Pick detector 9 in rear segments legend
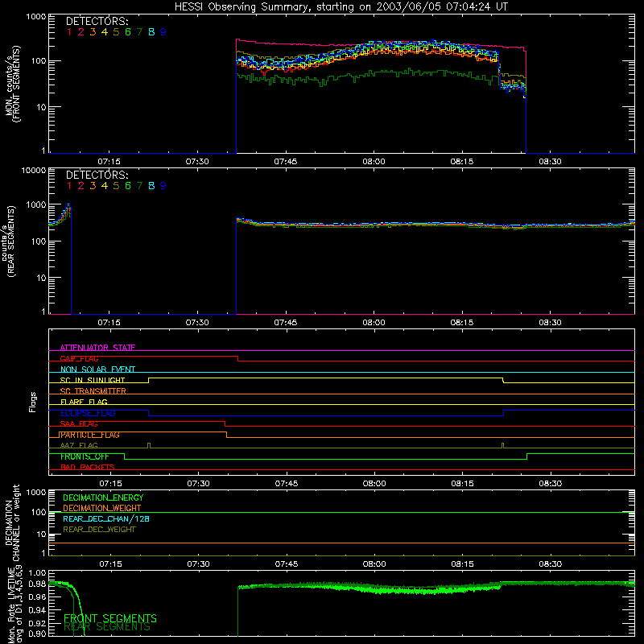This screenshot has width=644, height=644. coord(163,186)
